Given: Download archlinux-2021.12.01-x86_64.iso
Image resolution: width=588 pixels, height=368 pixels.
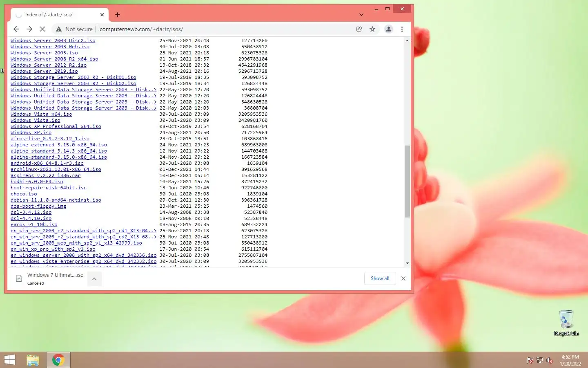Looking at the screenshot, I should [56, 169].
